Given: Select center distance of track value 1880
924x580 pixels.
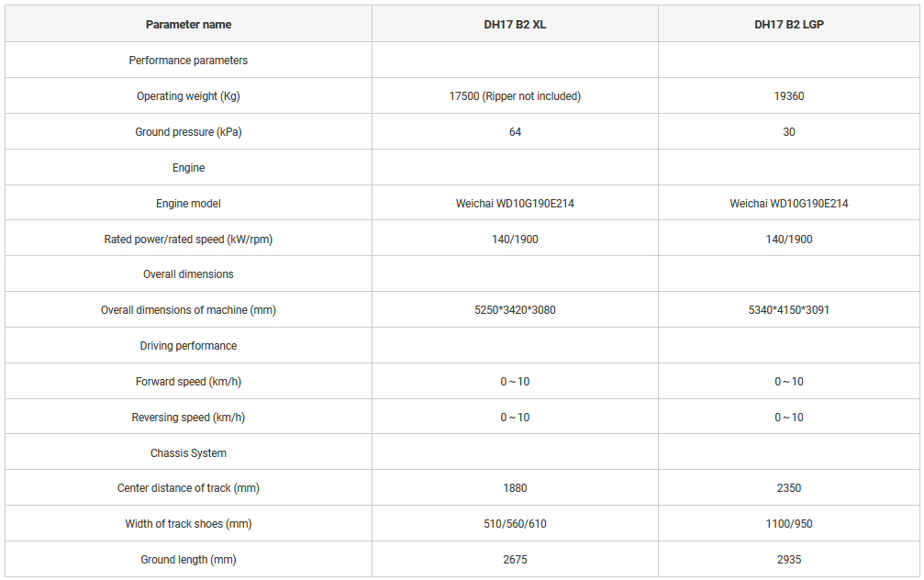Looking at the screenshot, I should click(x=515, y=488).
